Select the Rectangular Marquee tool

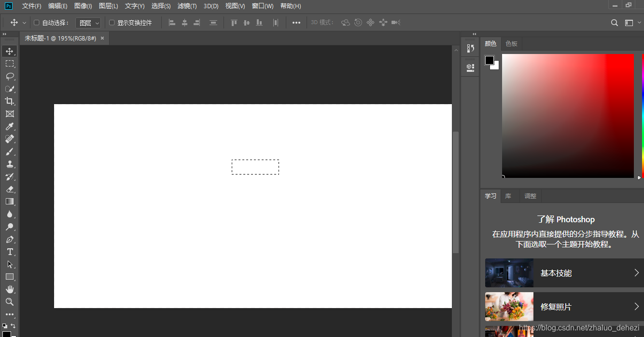click(x=10, y=64)
